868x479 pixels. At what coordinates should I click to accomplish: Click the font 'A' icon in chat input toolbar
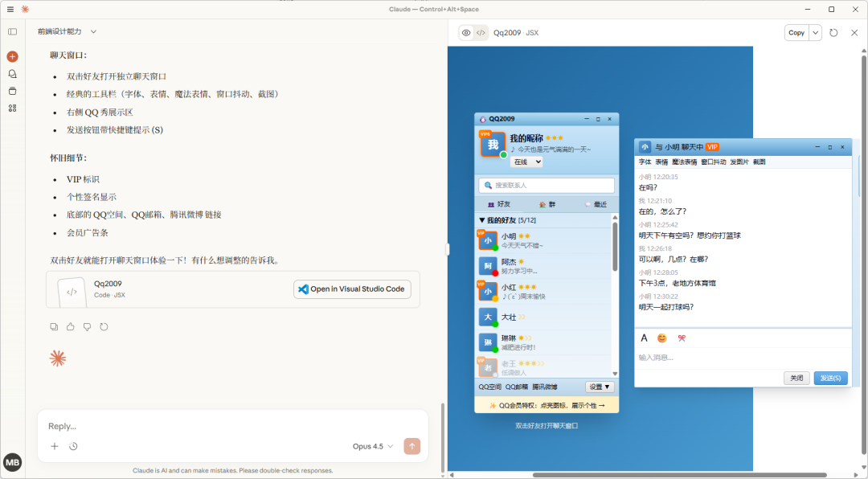click(x=644, y=338)
